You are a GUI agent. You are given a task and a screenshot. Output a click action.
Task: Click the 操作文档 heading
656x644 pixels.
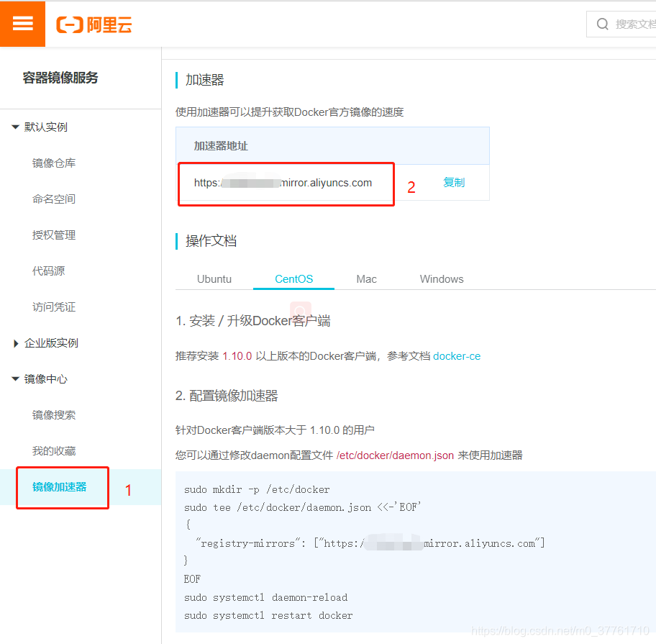click(x=211, y=241)
